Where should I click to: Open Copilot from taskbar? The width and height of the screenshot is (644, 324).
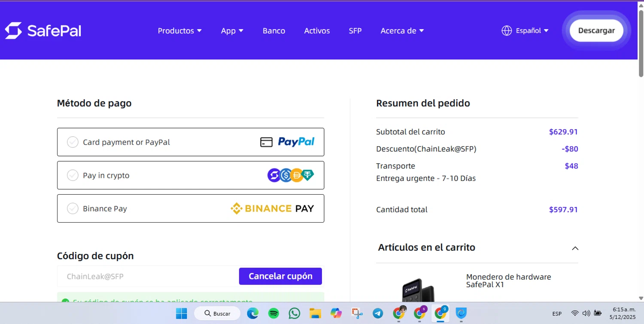click(336, 313)
